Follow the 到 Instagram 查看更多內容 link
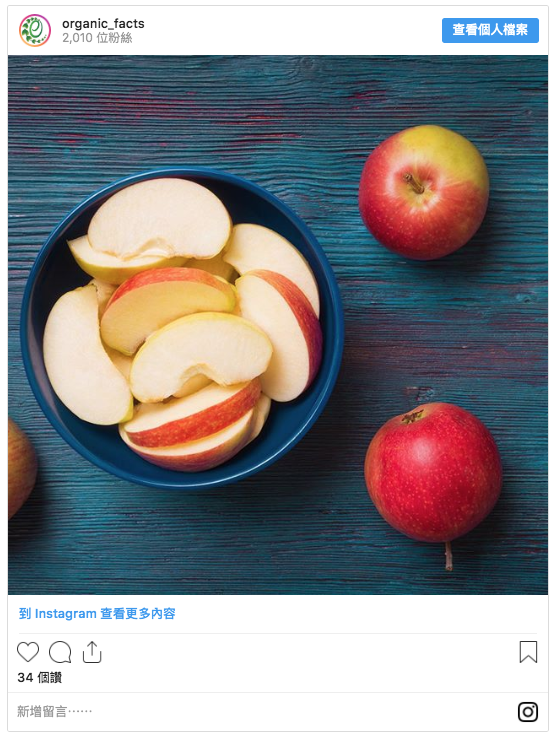 97,613
